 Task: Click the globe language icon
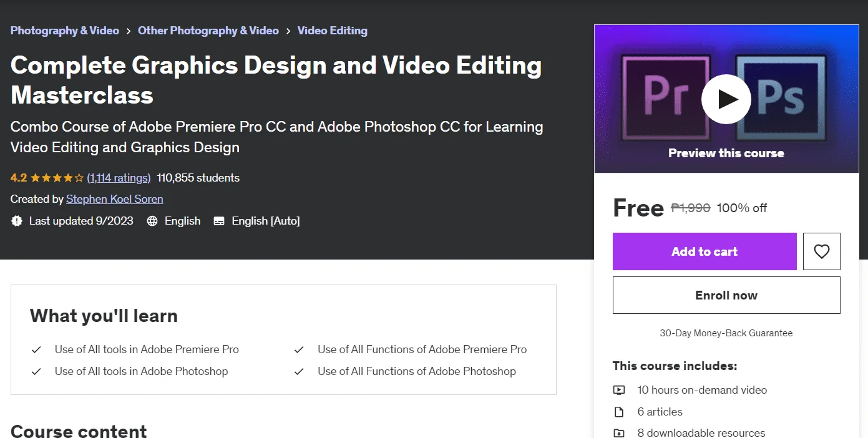click(152, 221)
